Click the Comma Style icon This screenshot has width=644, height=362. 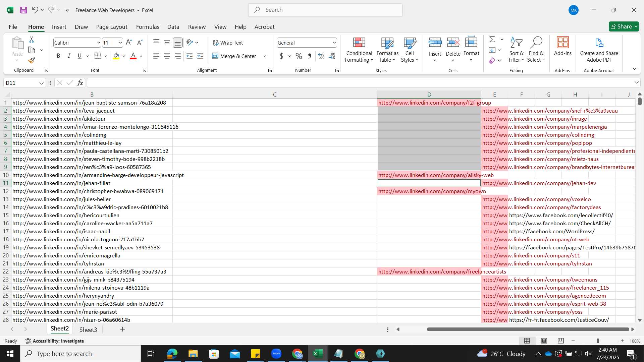(310, 56)
